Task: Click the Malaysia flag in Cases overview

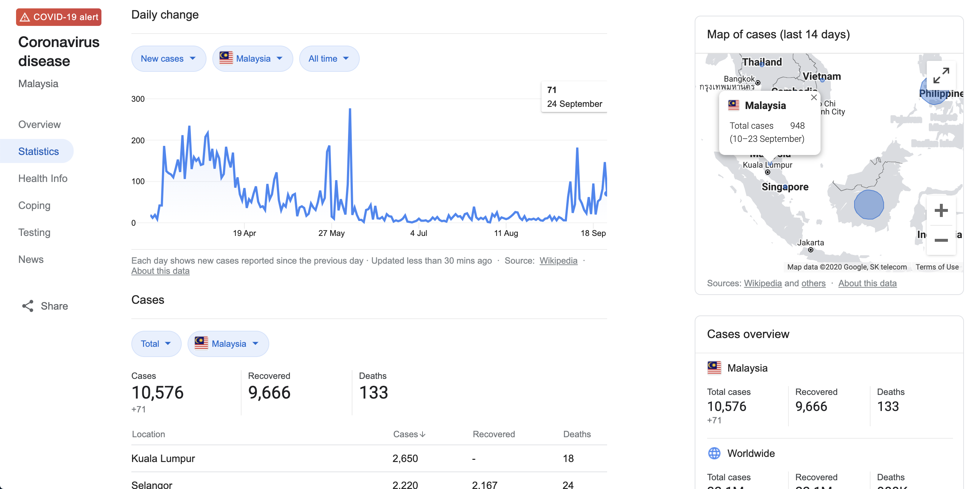Action: point(714,368)
